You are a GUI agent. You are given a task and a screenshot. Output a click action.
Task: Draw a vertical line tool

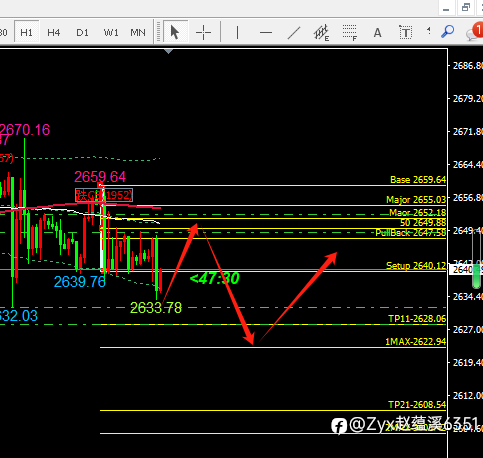pos(237,32)
